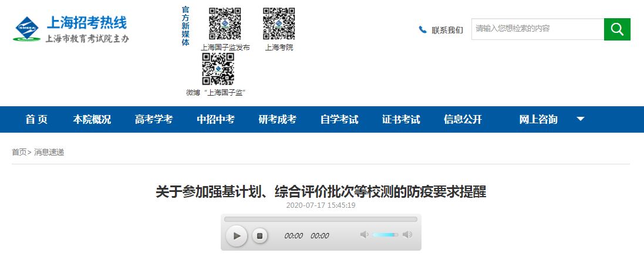Adjust the audio volume slider
Viewport: 644px width, 280px height.
tap(385, 235)
